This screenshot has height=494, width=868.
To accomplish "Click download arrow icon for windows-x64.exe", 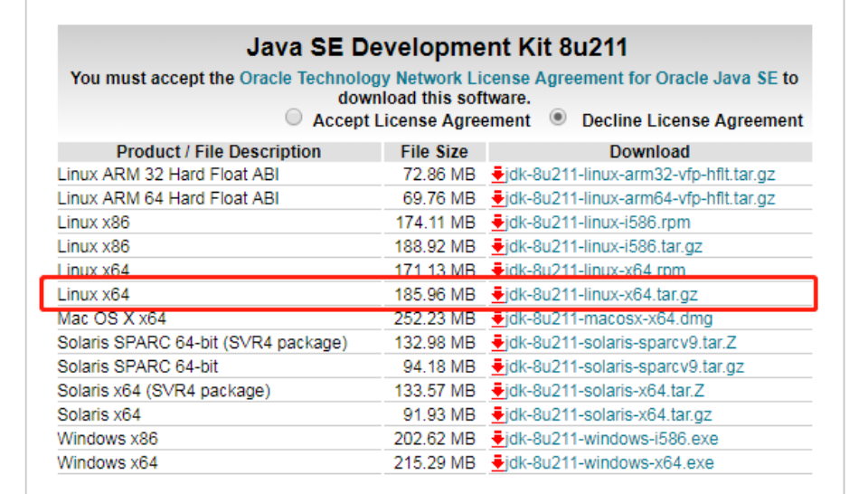I will click(497, 463).
